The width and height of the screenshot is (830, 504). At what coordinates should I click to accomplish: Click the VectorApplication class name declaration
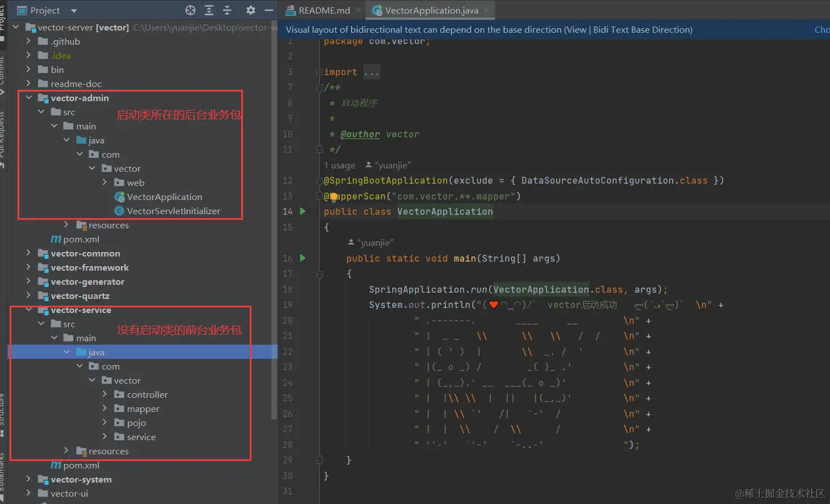445,212
